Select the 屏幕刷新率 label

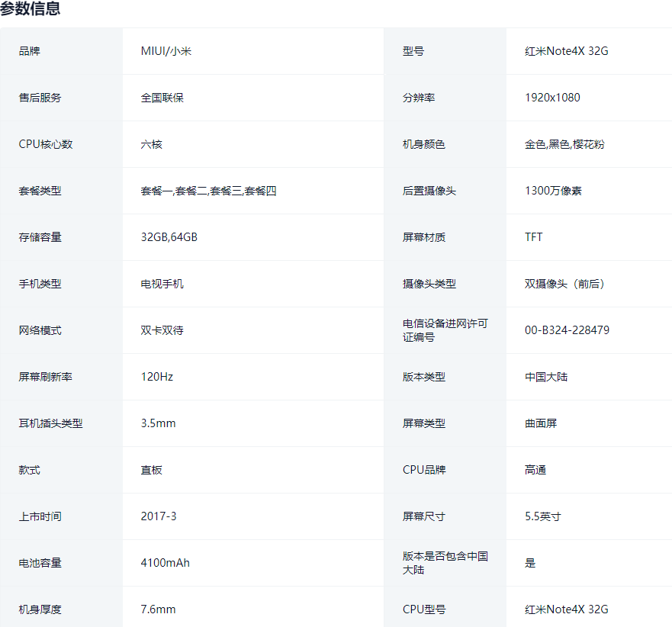click(46, 377)
